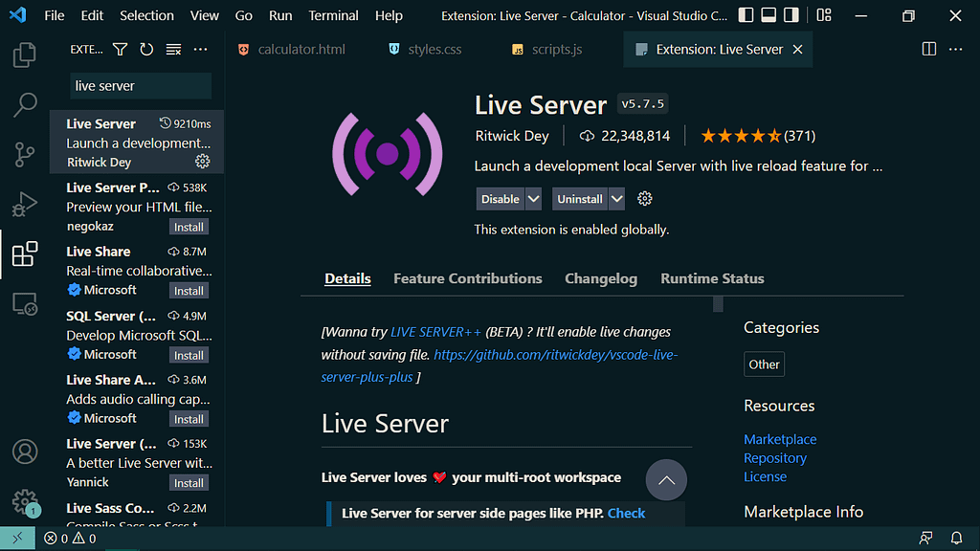Toggle panel layout icon
The width and height of the screenshot is (980, 551).
768,15
